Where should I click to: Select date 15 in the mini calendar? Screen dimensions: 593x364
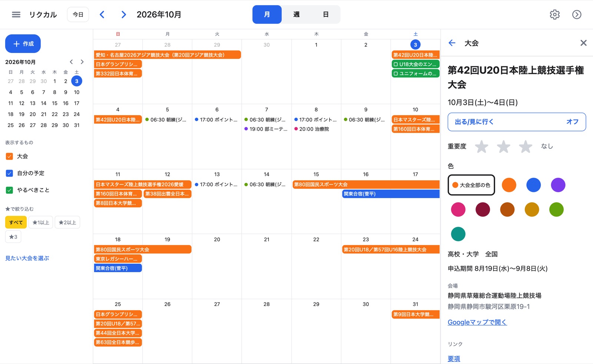[54, 103]
